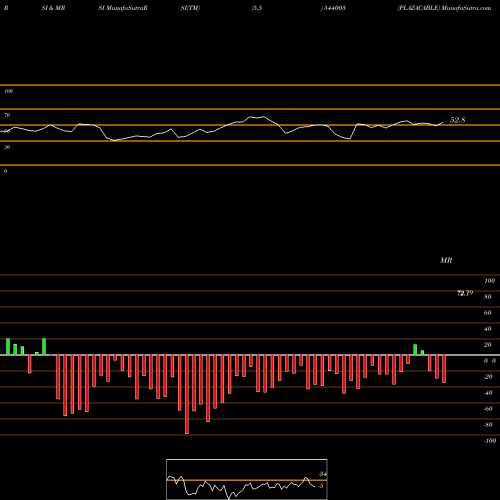Click the SI(TM) header text
This screenshot has height=500, width=500.
point(190,8)
